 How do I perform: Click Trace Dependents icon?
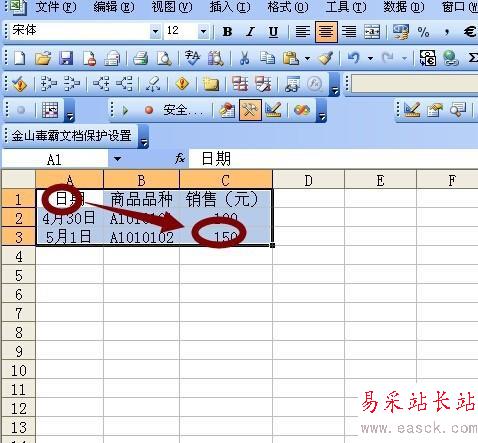pyautogui.click(x=101, y=84)
